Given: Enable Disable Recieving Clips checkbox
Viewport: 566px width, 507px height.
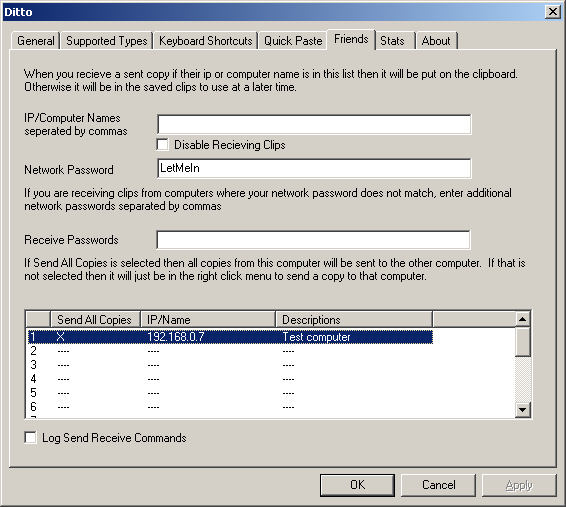Looking at the screenshot, I should click(162, 145).
